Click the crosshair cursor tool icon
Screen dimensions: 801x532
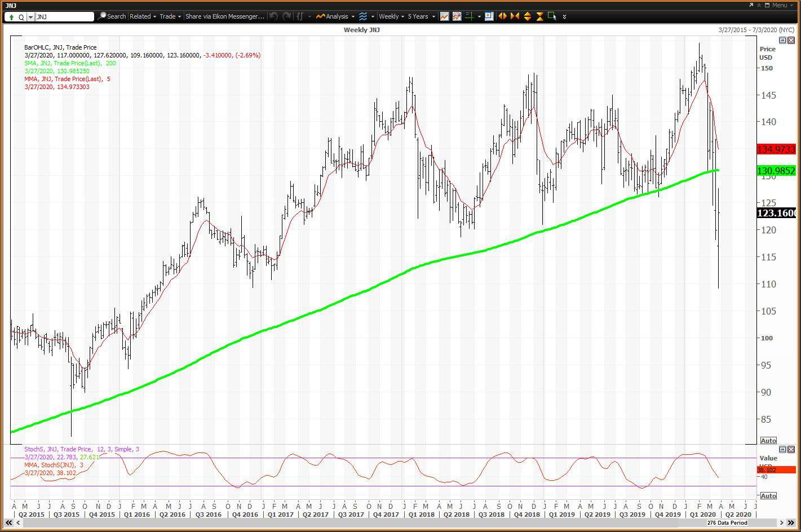pos(470,16)
